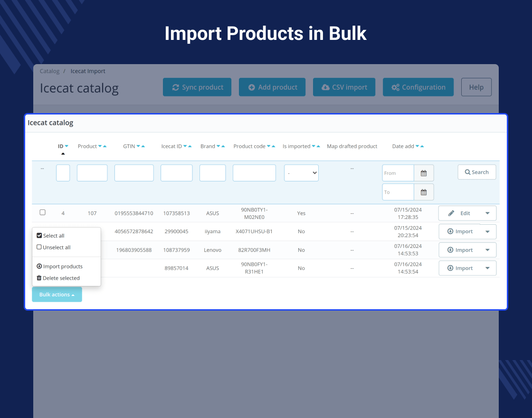
Task: Click the ID column header label
Action: [x=60, y=146]
